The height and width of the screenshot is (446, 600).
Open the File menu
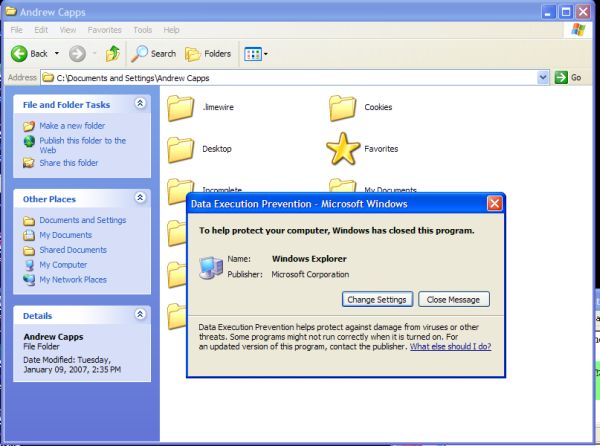[x=16, y=30]
